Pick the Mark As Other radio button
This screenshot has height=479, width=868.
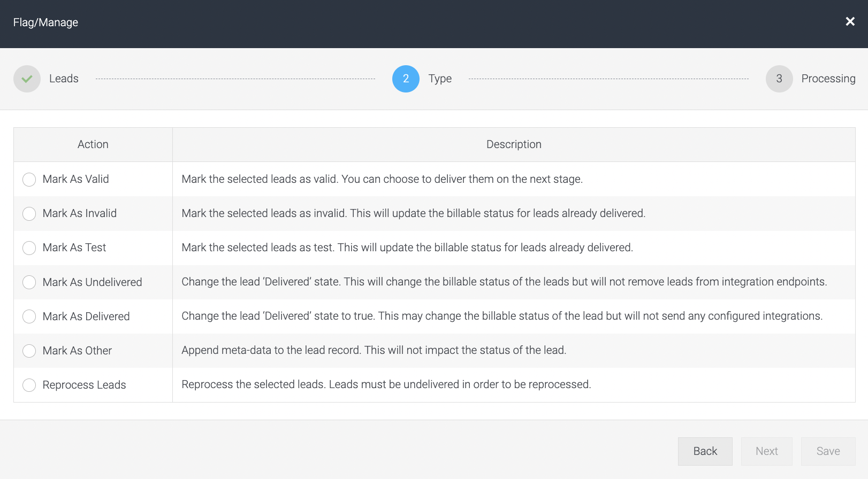tap(29, 351)
